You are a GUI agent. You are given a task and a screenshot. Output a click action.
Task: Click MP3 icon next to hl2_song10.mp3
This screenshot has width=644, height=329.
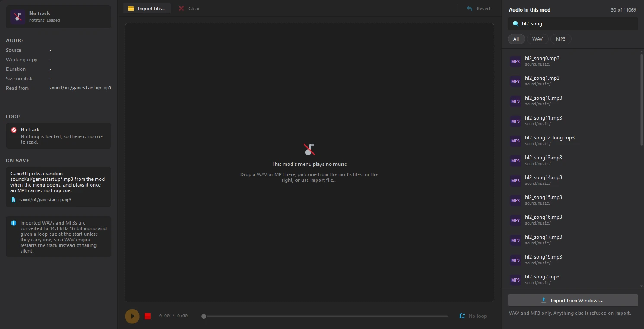pos(515,101)
